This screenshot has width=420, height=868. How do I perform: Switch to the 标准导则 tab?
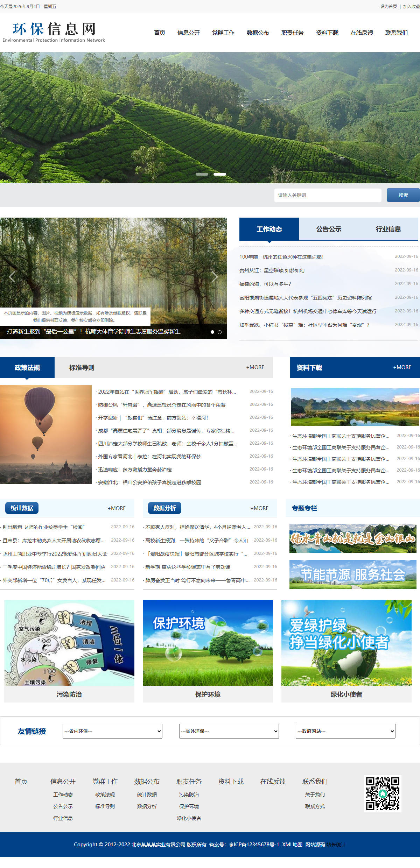pos(82,367)
